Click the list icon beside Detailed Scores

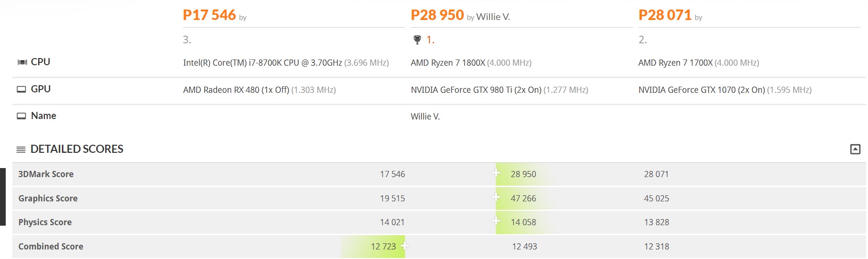tap(21, 149)
